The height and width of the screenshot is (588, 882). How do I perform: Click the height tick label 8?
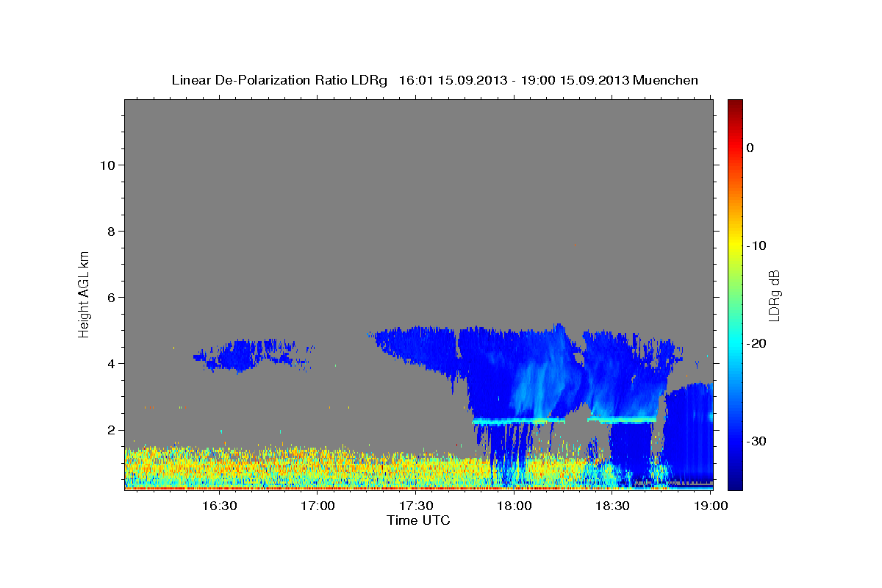(x=110, y=231)
